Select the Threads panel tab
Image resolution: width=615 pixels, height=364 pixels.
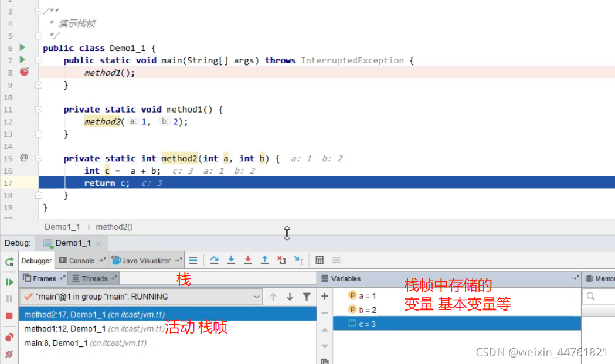(94, 278)
